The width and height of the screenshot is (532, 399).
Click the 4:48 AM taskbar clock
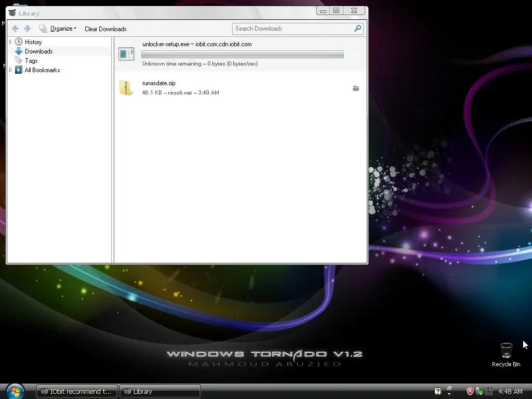[510, 391]
